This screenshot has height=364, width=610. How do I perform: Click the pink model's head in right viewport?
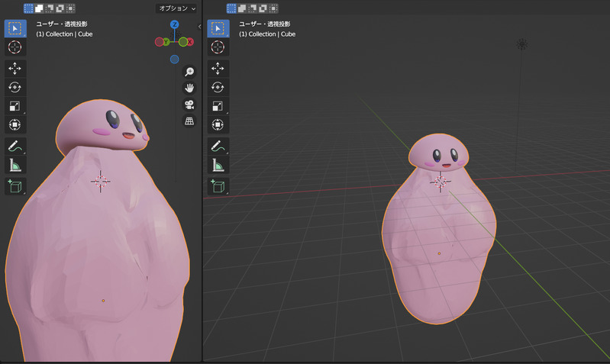438,152
